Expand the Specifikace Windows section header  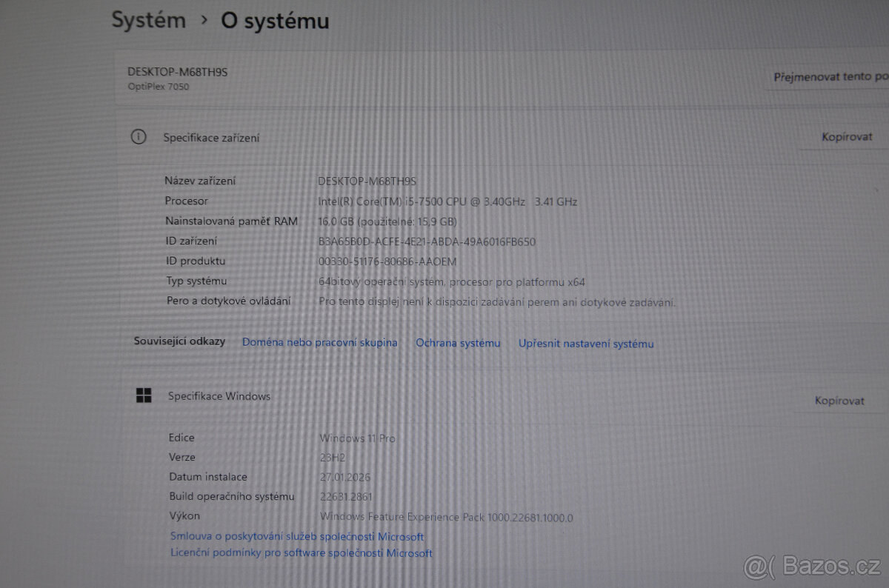point(218,395)
